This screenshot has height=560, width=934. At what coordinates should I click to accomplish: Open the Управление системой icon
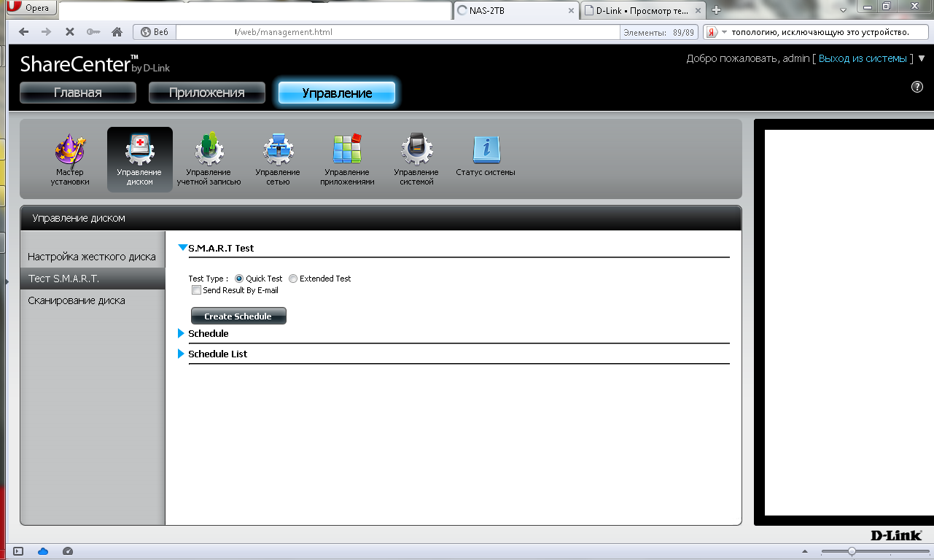[x=416, y=160]
